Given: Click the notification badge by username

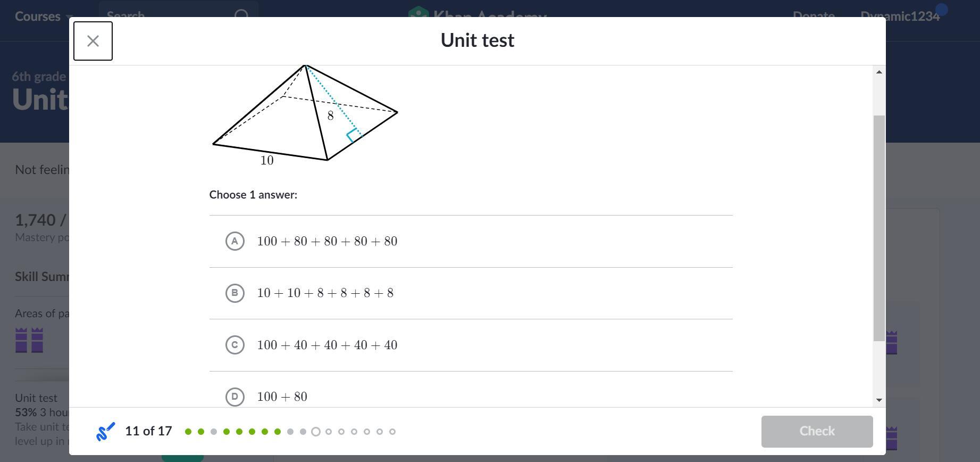Looking at the screenshot, I should coord(942,10).
